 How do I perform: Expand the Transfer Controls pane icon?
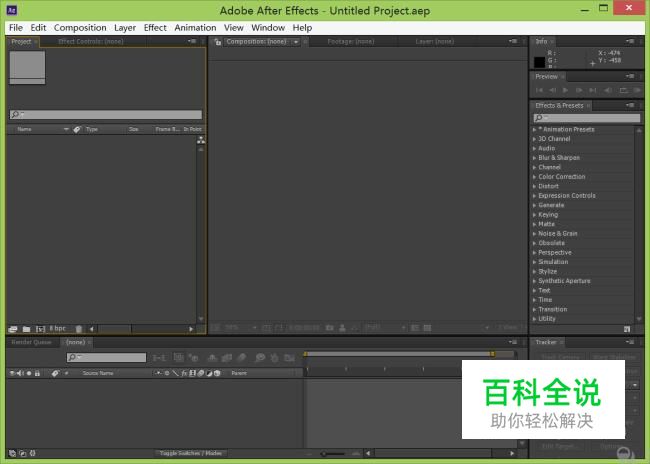[22, 453]
